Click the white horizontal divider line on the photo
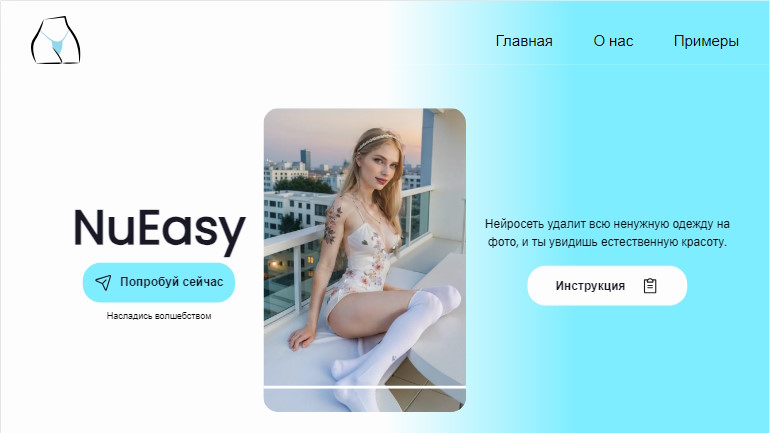Screen dimensions: 770x433 [x=364, y=387]
